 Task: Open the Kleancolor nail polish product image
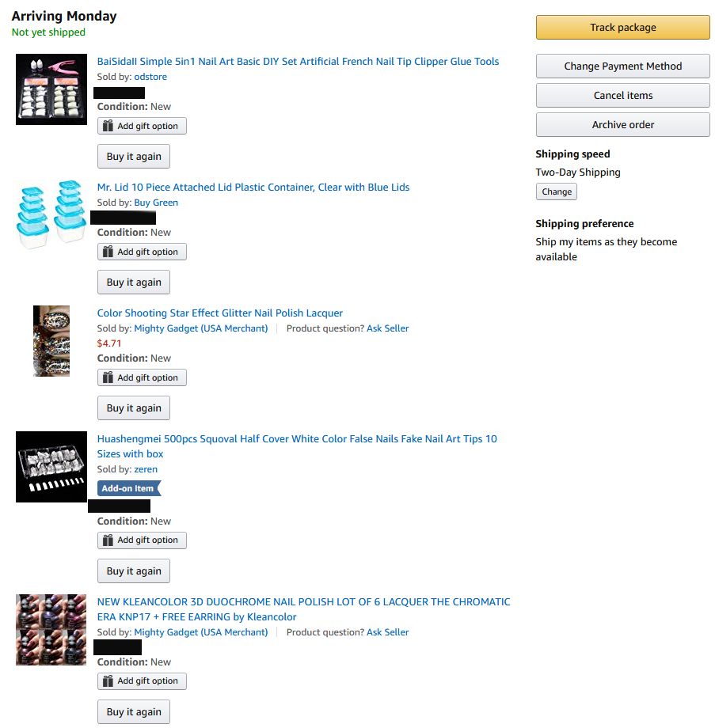51,630
